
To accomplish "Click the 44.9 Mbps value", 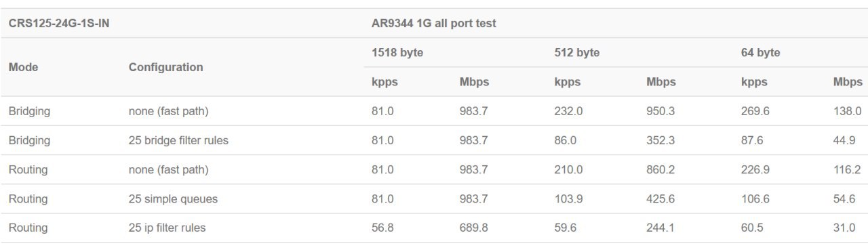I will click(844, 140).
